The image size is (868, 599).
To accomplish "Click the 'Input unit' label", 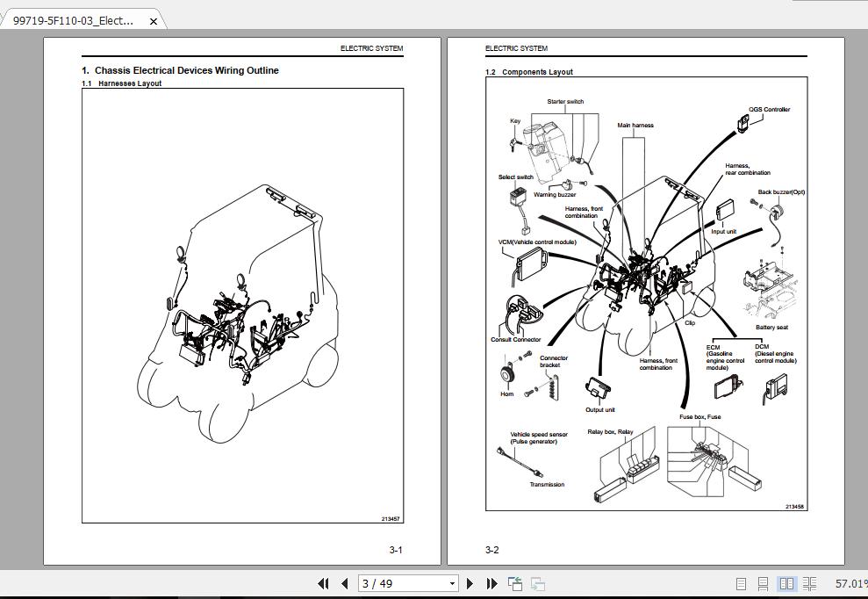I will [723, 232].
